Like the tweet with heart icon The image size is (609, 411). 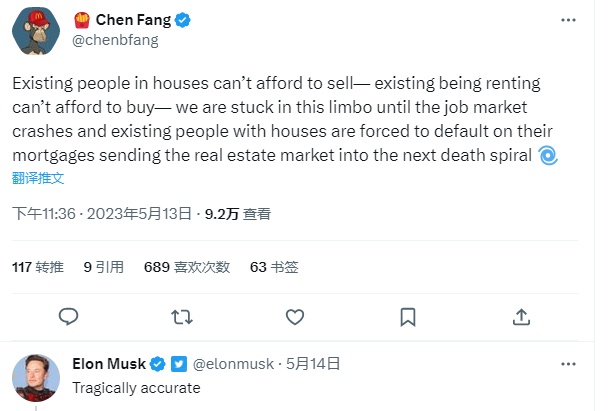[x=295, y=317]
